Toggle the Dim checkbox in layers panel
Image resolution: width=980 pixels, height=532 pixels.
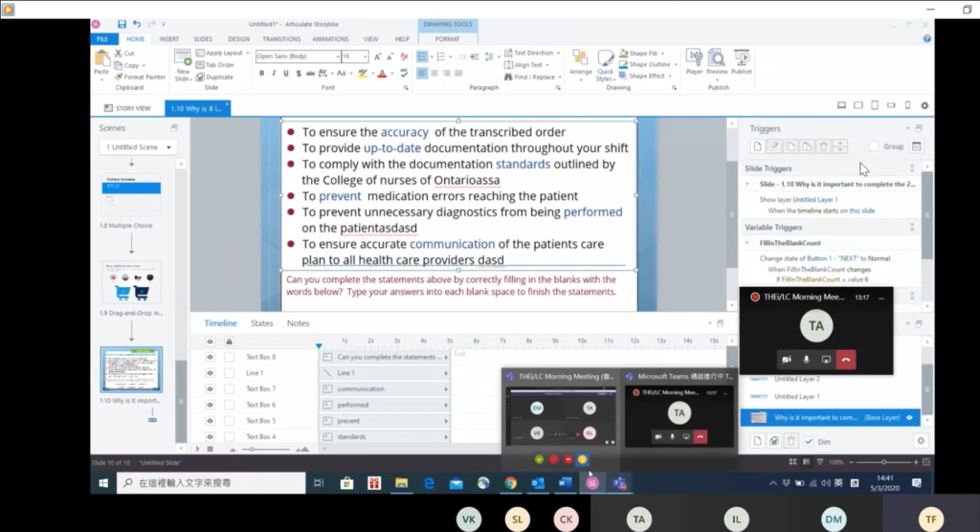tap(809, 441)
